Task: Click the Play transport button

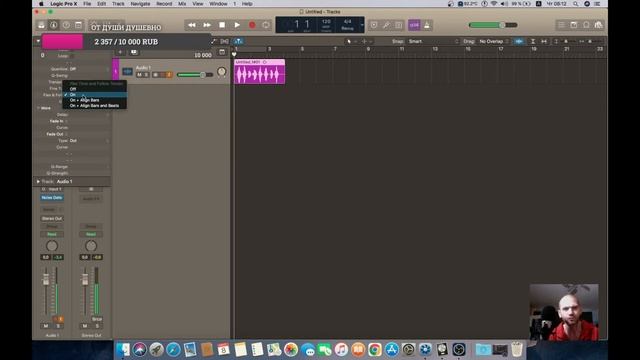Action: 237,25
